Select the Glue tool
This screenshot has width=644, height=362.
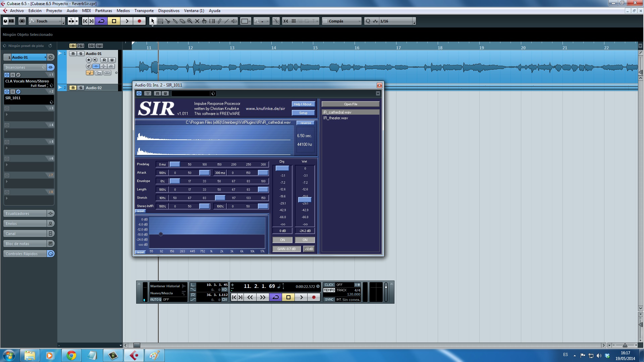coord(175,21)
